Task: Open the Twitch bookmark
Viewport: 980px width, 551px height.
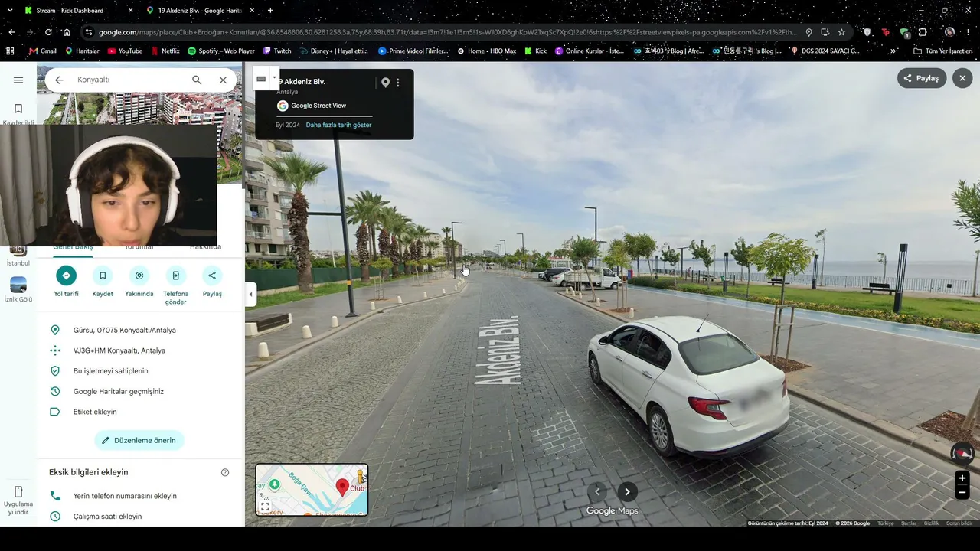Action: coord(277,51)
